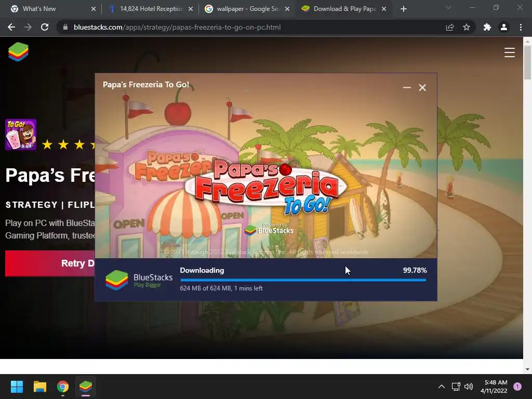Click the 624 MB of 624 MB status text

click(221, 288)
